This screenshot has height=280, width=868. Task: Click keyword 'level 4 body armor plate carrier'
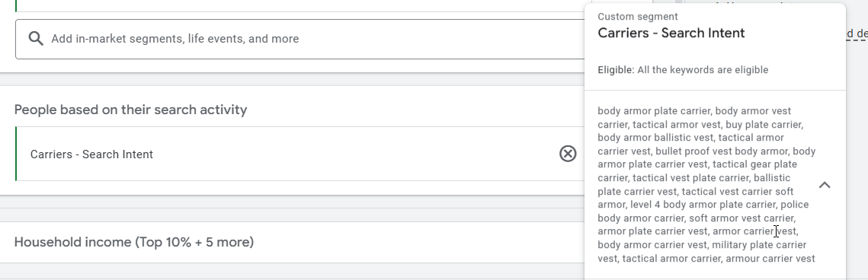703,205
